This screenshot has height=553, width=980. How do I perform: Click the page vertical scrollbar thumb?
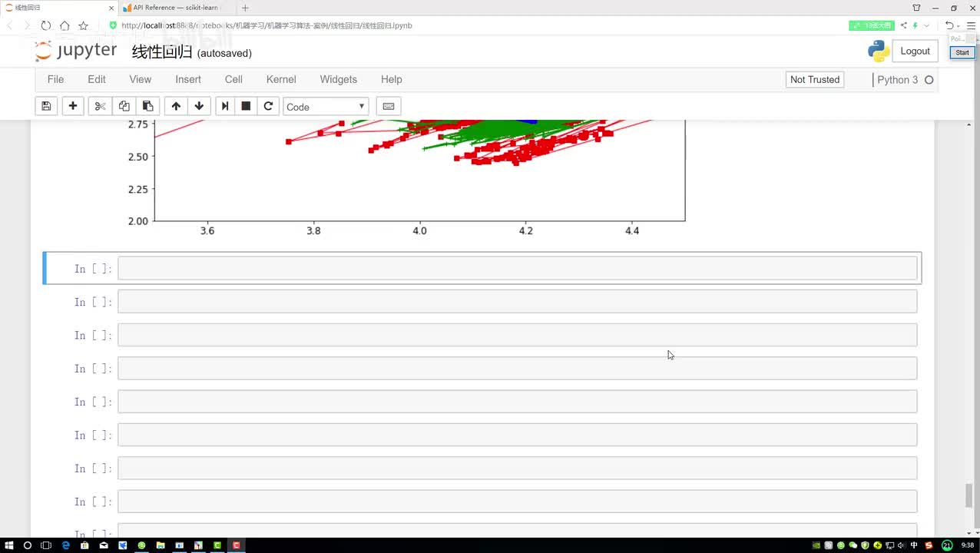(x=969, y=495)
